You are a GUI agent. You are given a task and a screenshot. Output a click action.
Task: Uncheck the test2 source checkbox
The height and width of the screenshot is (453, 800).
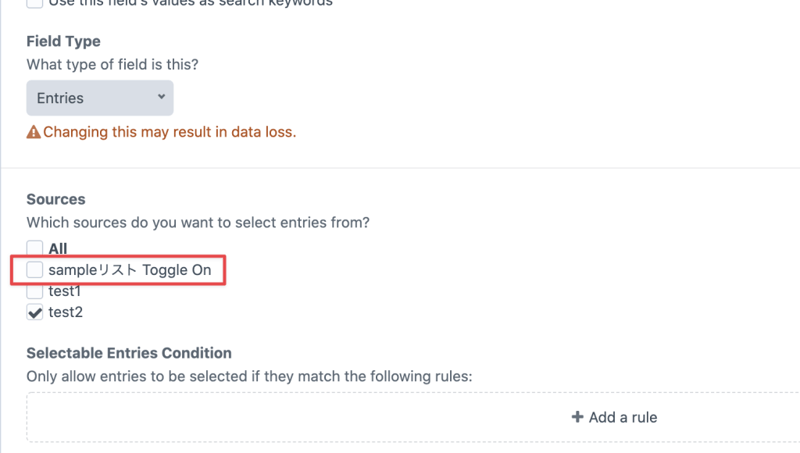(x=35, y=313)
